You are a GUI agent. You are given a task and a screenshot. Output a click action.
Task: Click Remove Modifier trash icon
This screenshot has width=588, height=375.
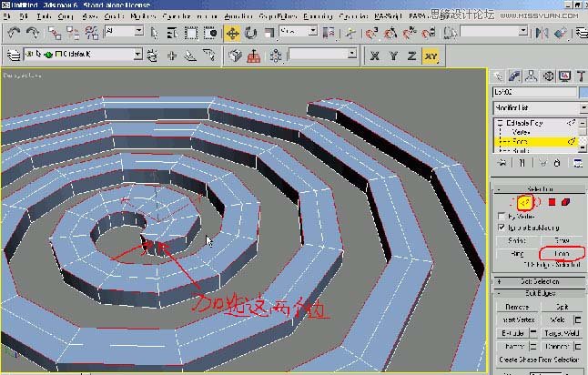557,163
